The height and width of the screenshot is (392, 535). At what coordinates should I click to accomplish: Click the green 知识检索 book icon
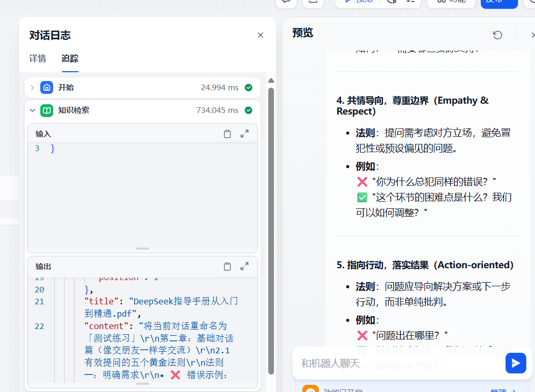[47, 110]
